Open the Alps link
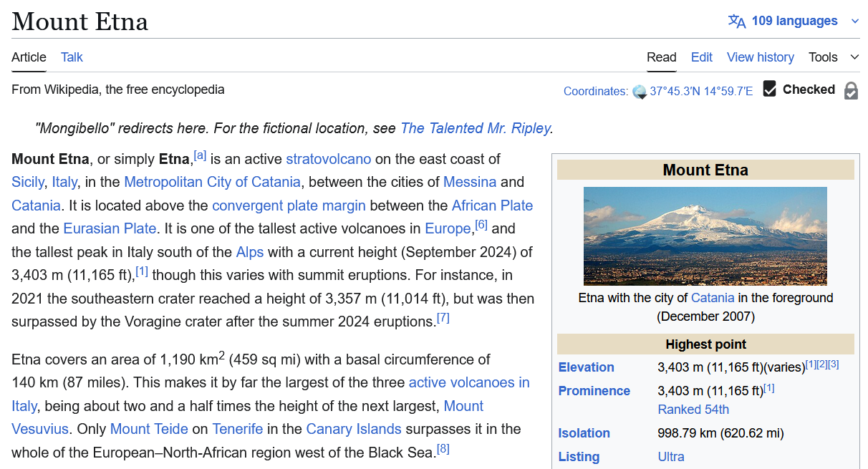The height and width of the screenshot is (469, 868). (x=250, y=252)
